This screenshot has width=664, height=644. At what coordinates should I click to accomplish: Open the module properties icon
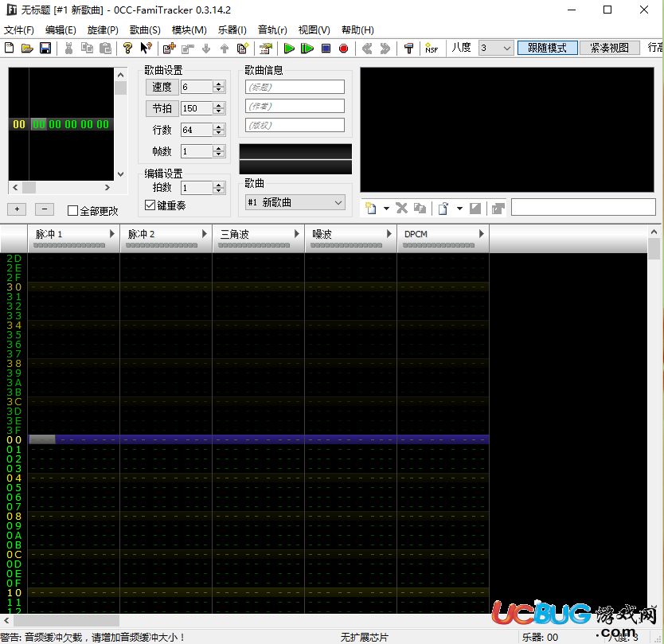pyautogui.click(x=266, y=49)
